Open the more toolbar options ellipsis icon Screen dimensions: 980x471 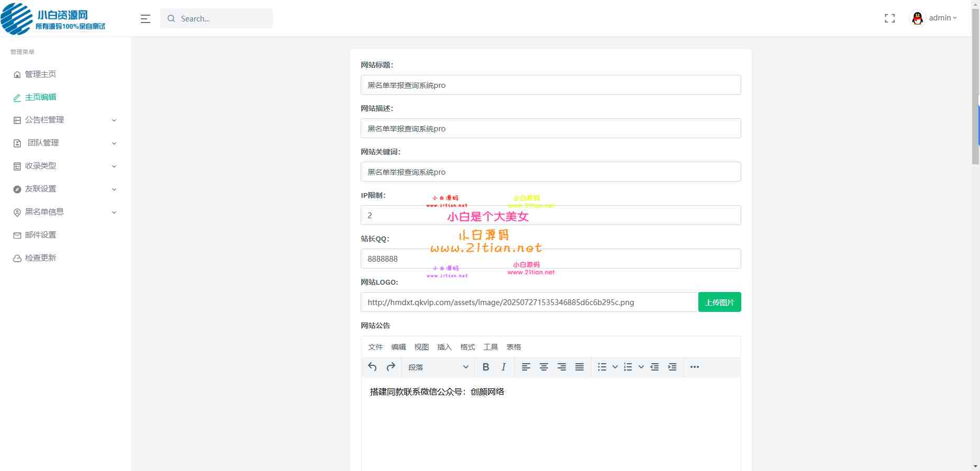tap(694, 367)
